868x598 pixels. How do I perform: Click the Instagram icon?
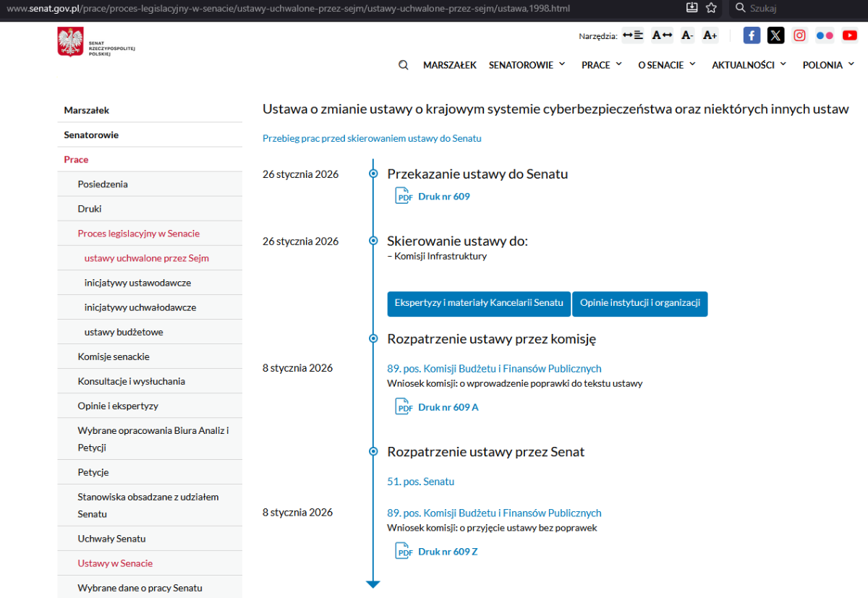799,35
